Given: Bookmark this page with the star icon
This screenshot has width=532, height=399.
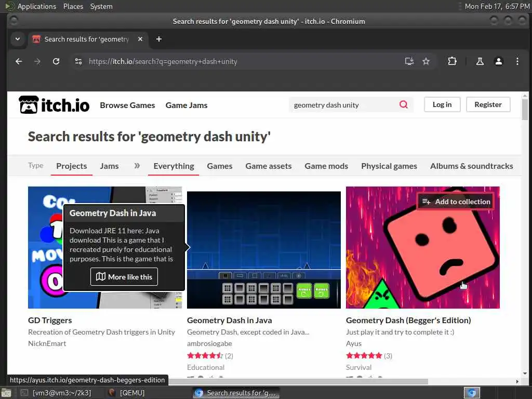Looking at the screenshot, I should coord(426,61).
